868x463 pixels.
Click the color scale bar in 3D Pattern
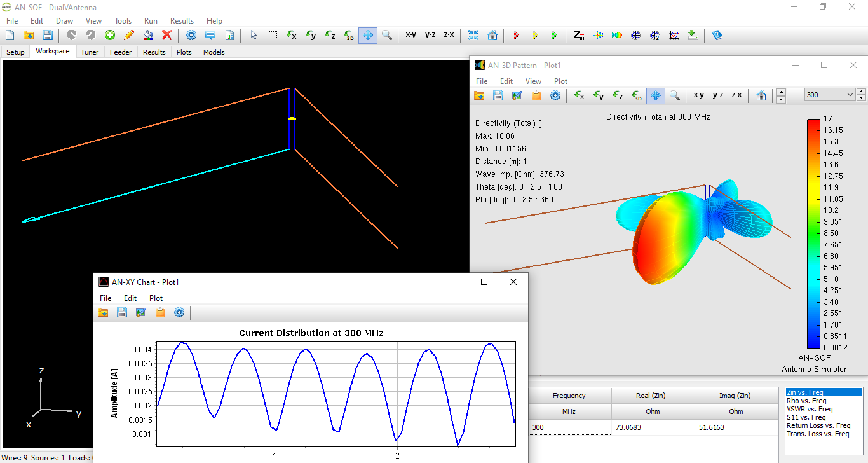tap(813, 233)
